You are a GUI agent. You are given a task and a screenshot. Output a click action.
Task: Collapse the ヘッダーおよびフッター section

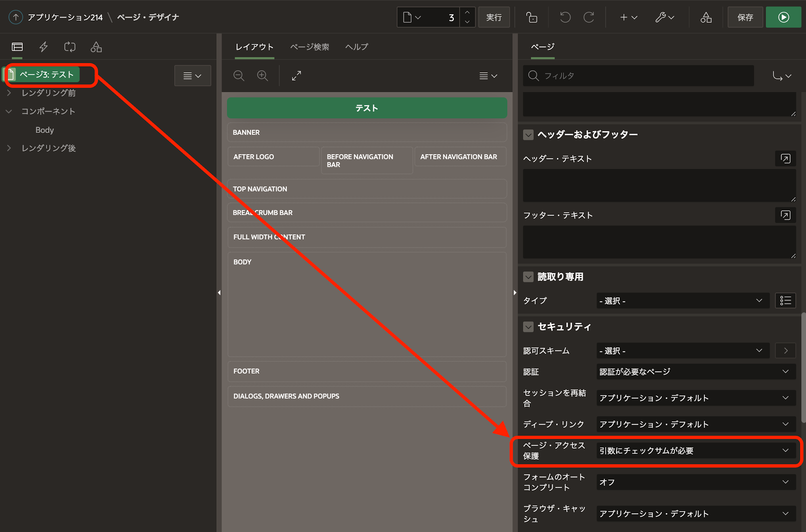click(x=528, y=134)
